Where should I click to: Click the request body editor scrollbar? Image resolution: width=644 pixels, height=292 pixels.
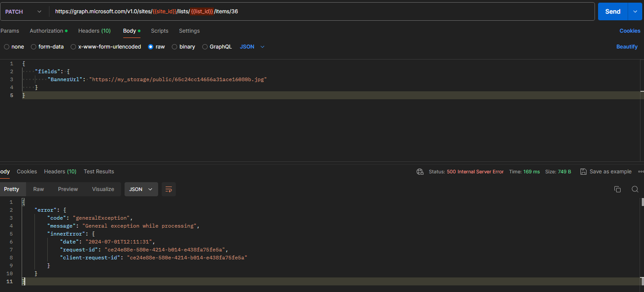[642, 110]
